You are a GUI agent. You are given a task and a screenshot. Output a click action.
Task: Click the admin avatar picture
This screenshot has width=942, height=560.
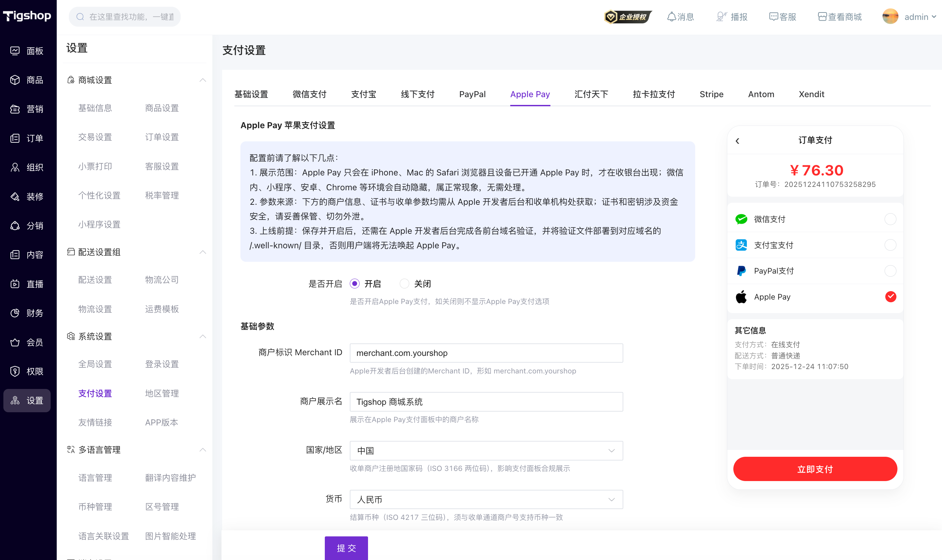(x=890, y=17)
